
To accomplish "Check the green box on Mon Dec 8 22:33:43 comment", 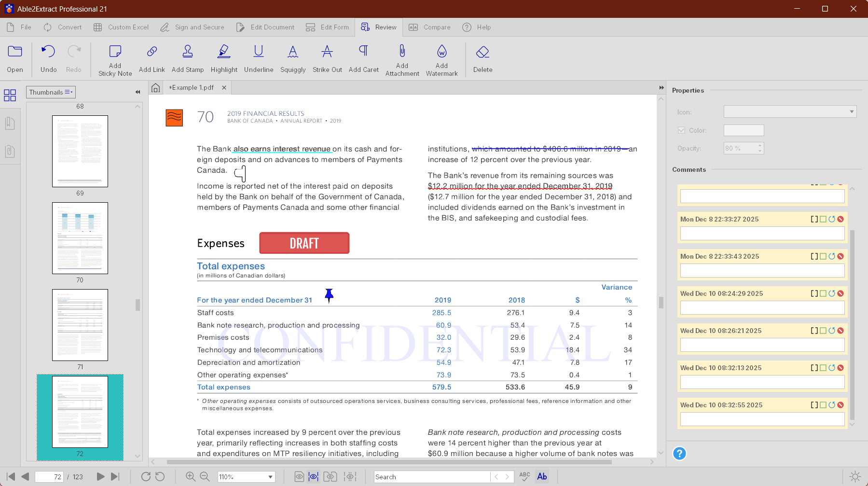I will (823, 256).
